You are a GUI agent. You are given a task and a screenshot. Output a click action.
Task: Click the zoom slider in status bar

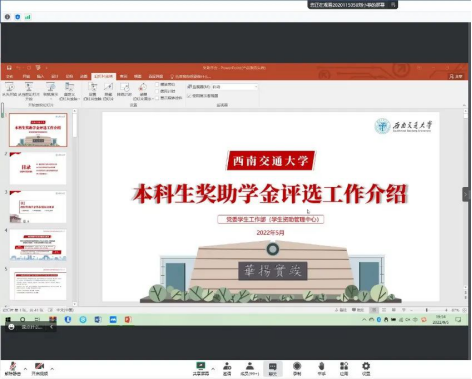[x=427, y=310]
